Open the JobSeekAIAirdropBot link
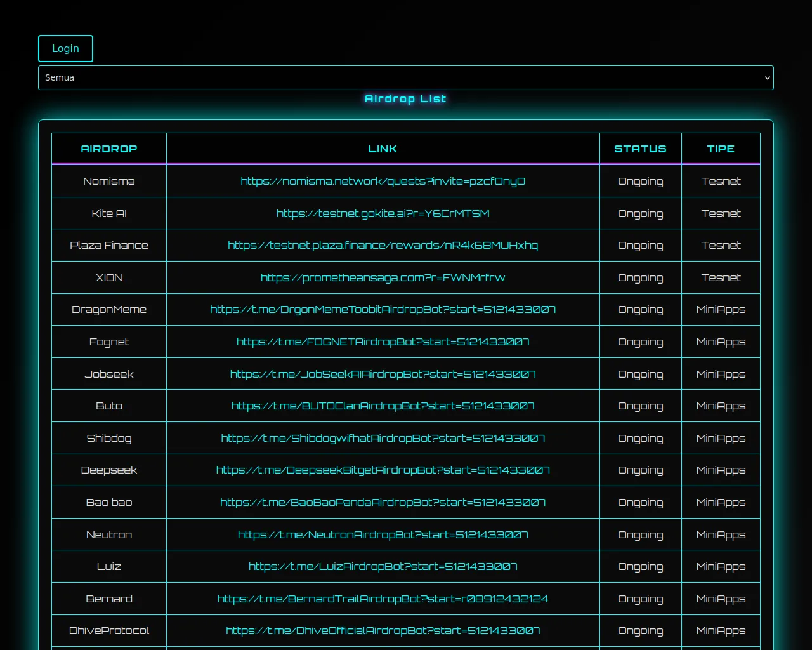This screenshot has height=650, width=812. point(383,374)
